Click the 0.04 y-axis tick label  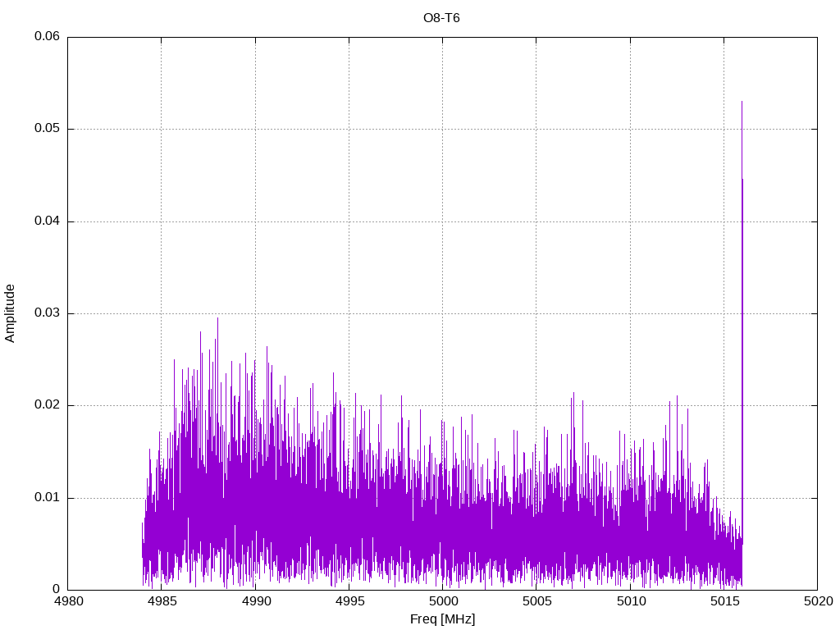(47, 221)
